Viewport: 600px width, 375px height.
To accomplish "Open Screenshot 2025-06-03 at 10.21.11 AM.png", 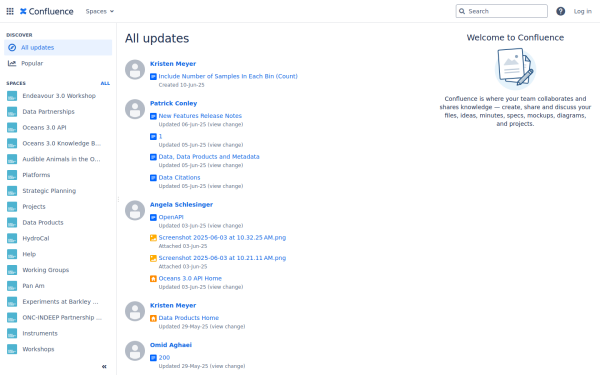I will click(x=222, y=258).
